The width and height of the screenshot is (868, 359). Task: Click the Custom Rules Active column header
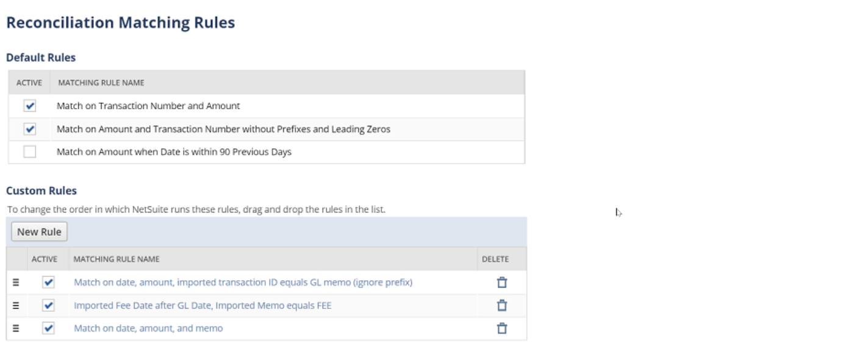coord(45,259)
